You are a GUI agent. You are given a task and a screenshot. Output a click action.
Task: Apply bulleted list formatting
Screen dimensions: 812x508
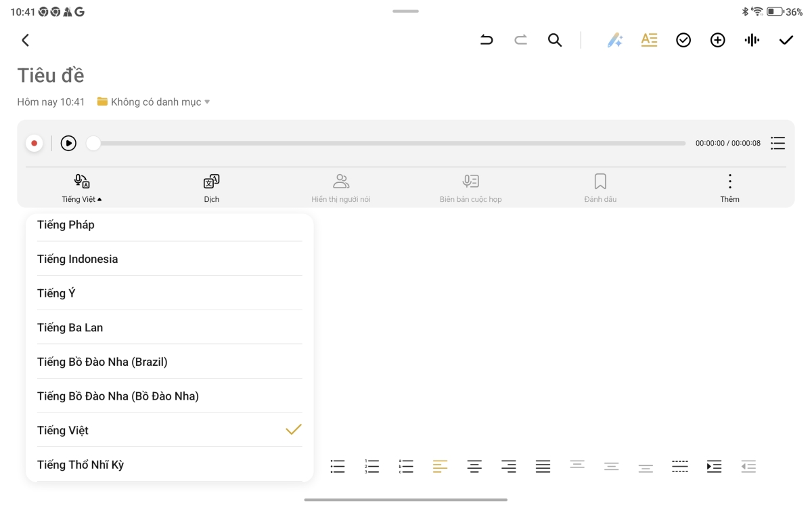338,467
